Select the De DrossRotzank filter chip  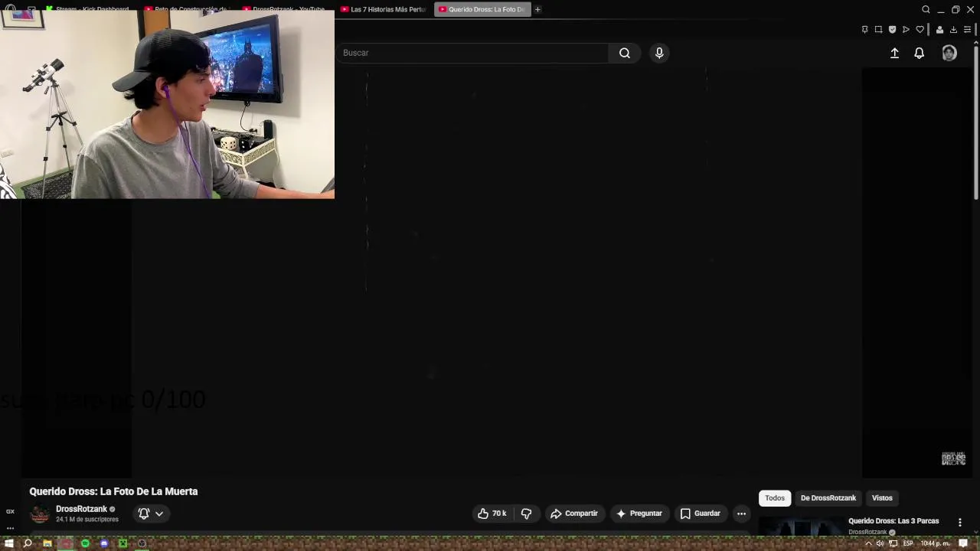point(828,498)
